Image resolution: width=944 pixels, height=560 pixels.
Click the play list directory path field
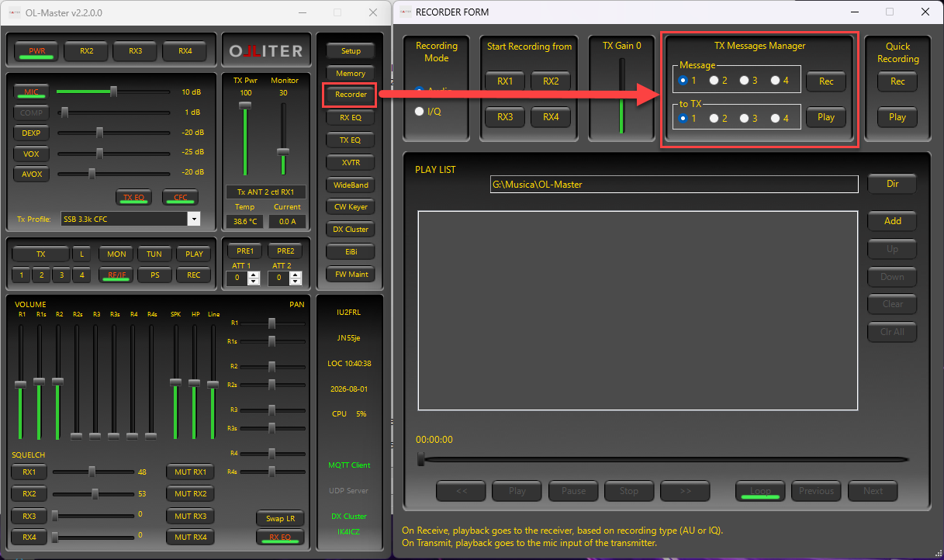[x=674, y=185]
